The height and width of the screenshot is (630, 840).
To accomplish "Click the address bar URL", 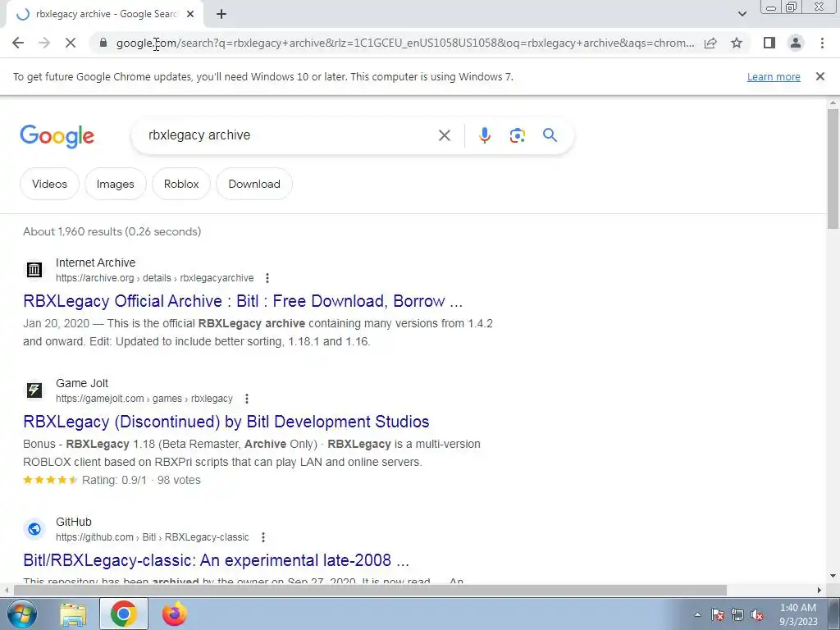I will [405, 43].
